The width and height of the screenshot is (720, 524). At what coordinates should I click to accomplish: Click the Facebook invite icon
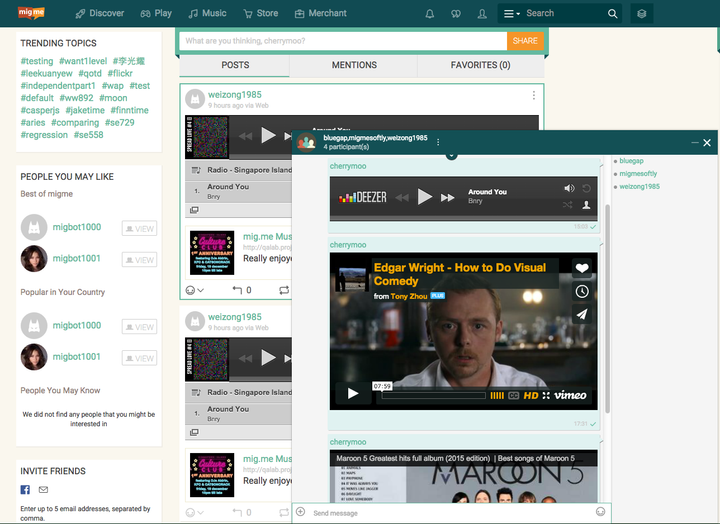(x=26, y=490)
